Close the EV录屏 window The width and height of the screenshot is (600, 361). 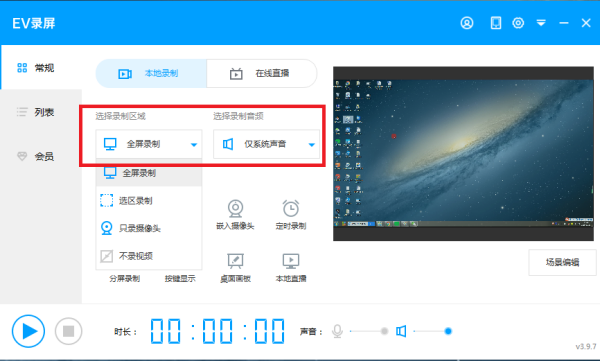click(586, 23)
